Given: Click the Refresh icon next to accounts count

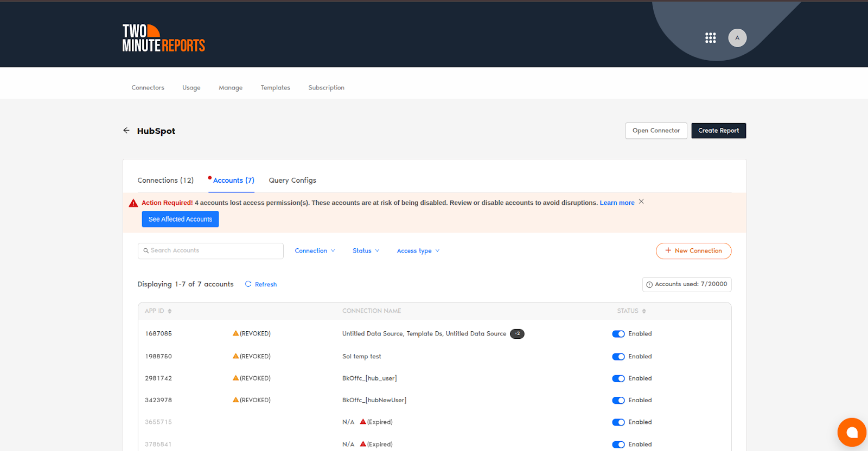Looking at the screenshot, I should pos(248,284).
